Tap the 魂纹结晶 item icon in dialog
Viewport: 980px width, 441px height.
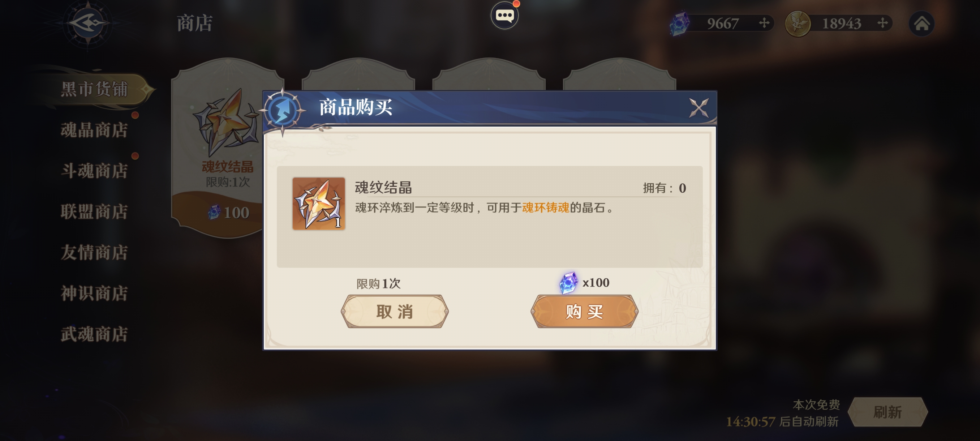point(318,204)
